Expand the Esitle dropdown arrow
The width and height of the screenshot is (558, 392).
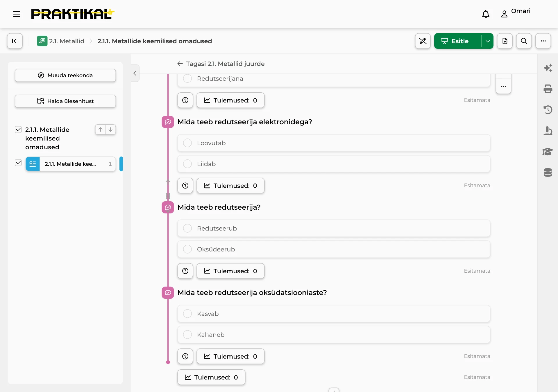tap(487, 41)
